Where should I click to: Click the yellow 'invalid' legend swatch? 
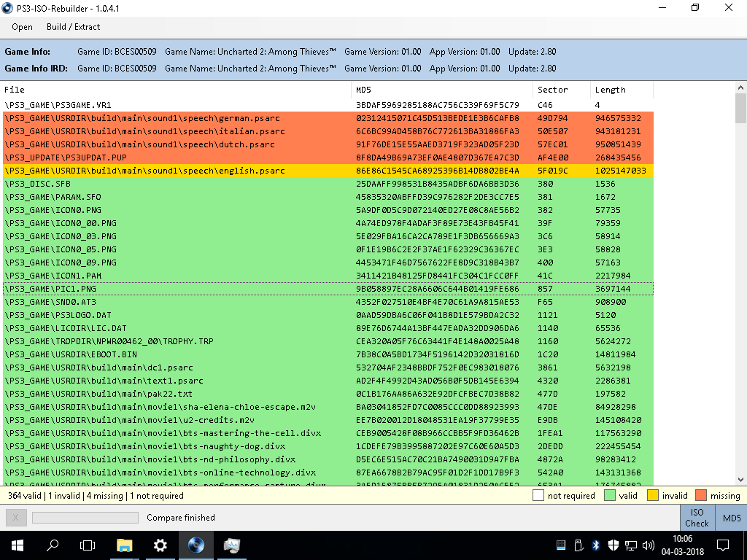[653, 496]
